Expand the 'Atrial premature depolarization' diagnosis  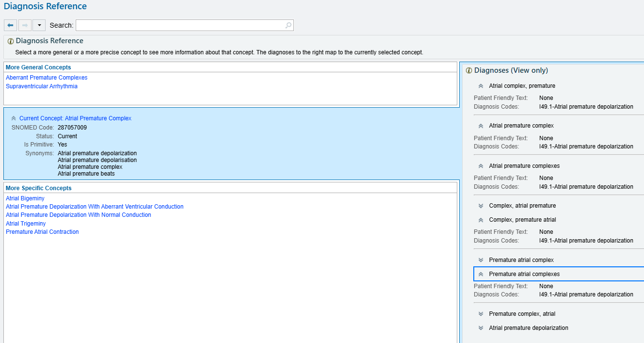(481, 328)
